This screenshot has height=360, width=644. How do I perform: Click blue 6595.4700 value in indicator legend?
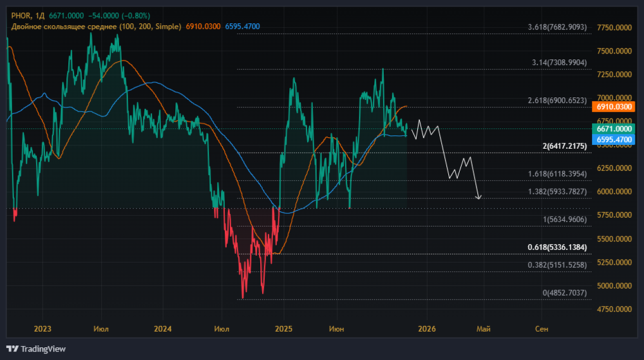(x=242, y=26)
